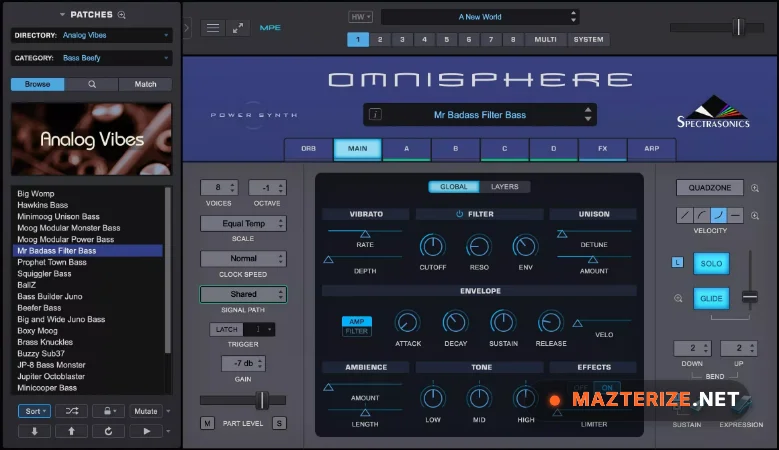Click the Mutate button
The image size is (779, 450).
[x=146, y=411]
